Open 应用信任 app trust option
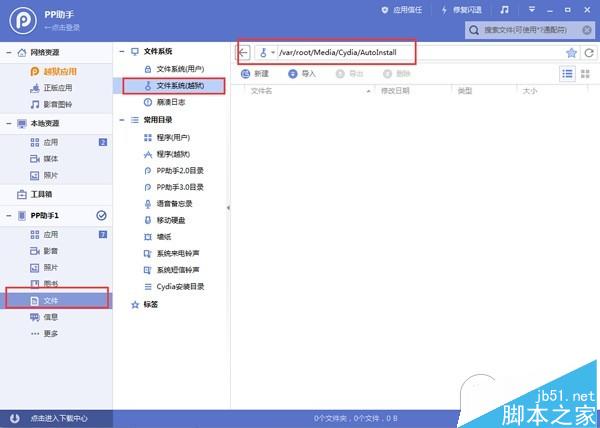600x428 pixels. pyautogui.click(x=401, y=10)
